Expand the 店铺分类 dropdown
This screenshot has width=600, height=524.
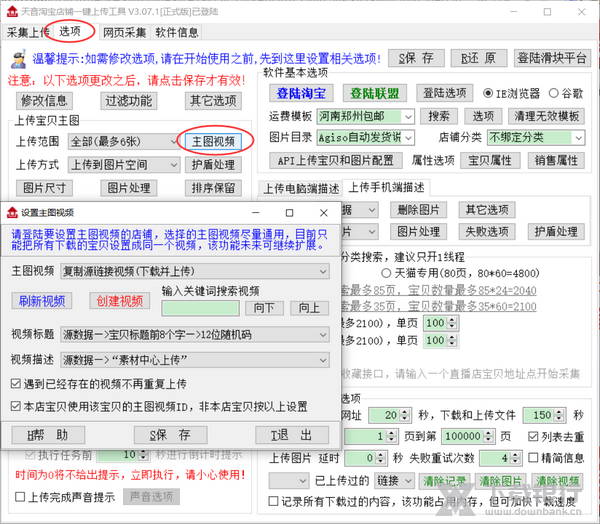579,137
